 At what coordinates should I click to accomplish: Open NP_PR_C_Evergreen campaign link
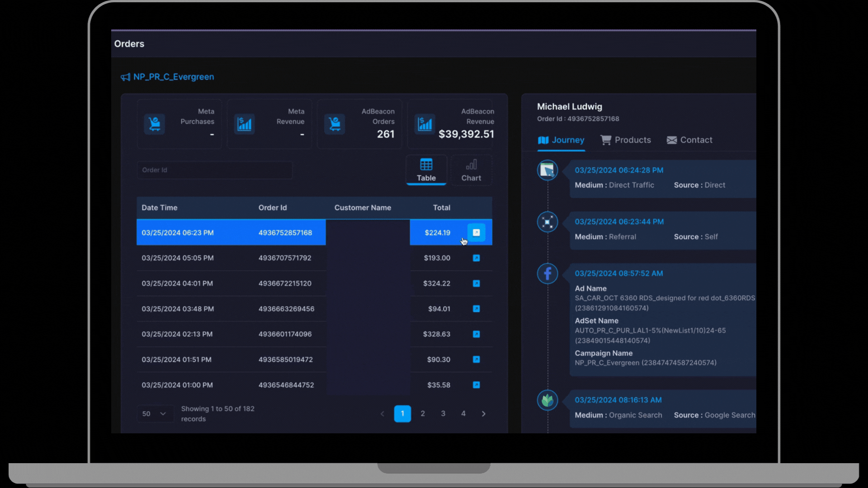173,77
